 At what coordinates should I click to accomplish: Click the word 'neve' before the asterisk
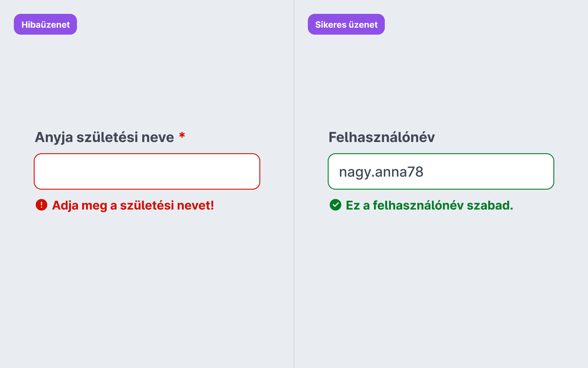(158, 138)
